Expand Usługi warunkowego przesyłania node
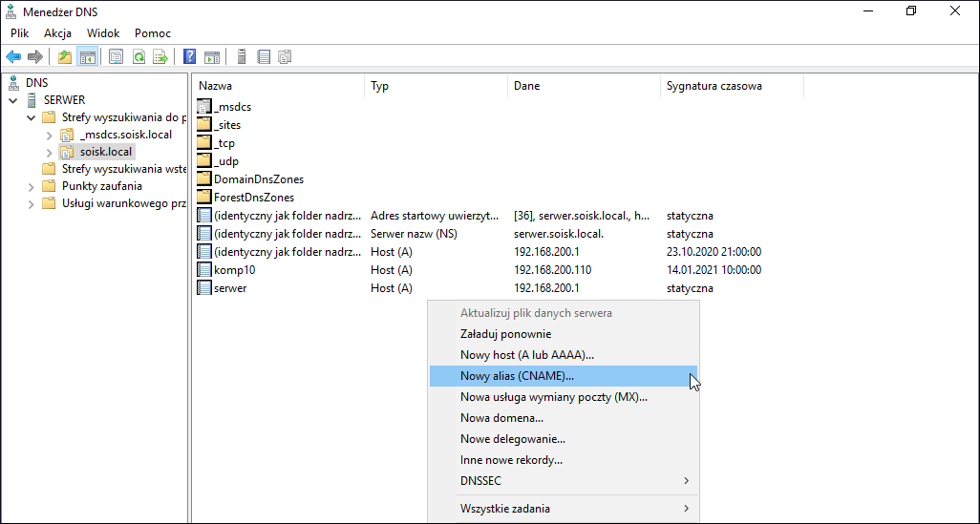This screenshot has width=980, height=524. point(31,203)
